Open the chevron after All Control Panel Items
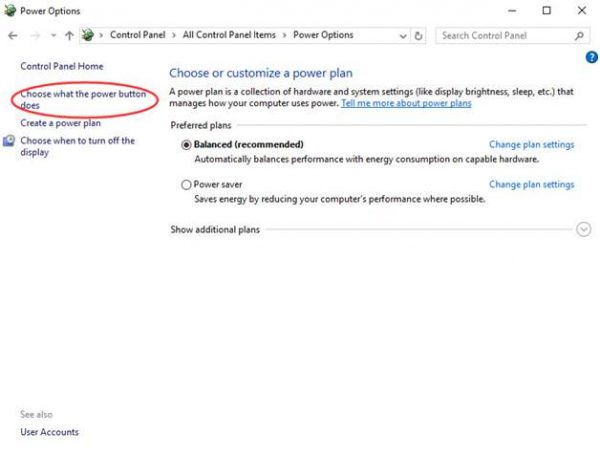This screenshot has height=454, width=600. coord(284,36)
